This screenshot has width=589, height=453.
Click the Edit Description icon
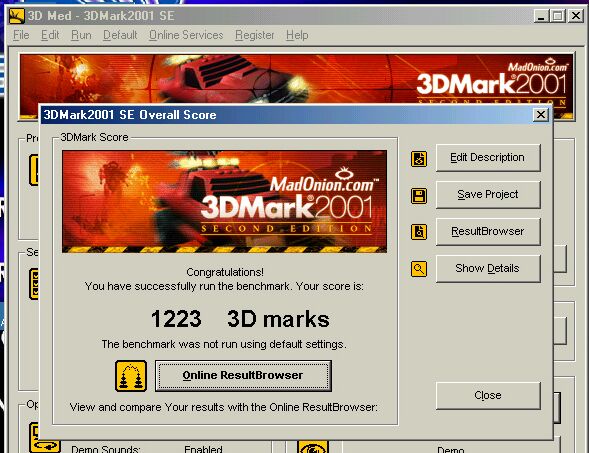coord(419,159)
